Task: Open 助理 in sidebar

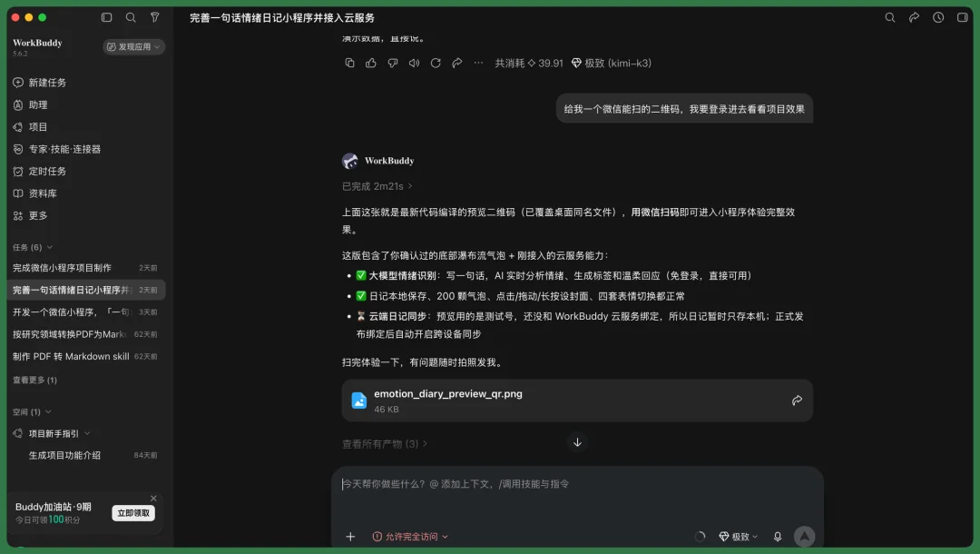Action: [x=31, y=105]
